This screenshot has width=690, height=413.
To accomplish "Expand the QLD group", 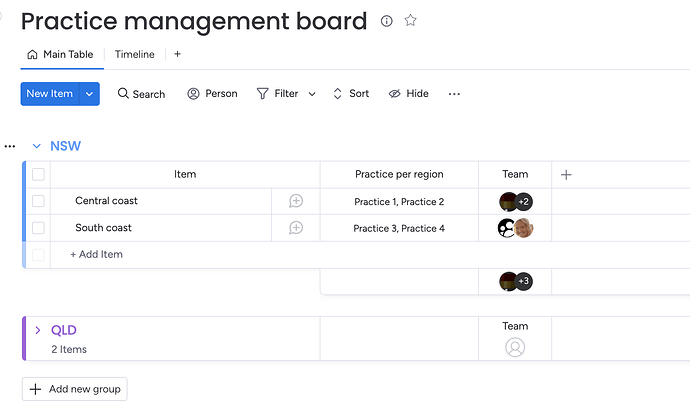I will click(38, 330).
